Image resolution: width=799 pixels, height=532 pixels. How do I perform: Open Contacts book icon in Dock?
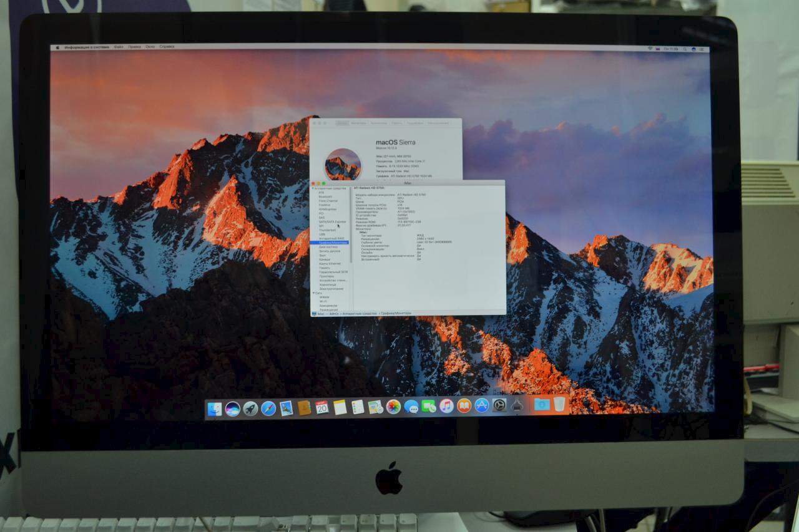(x=304, y=408)
